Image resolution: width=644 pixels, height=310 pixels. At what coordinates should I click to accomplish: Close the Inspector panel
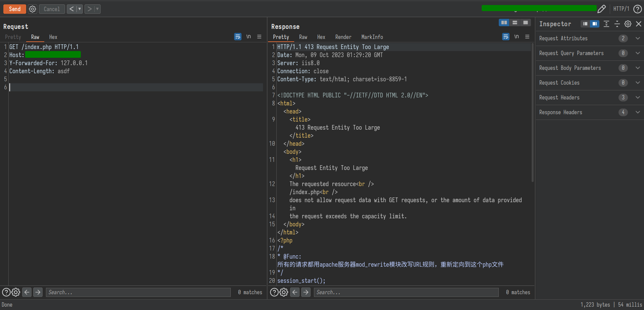coord(639,24)
